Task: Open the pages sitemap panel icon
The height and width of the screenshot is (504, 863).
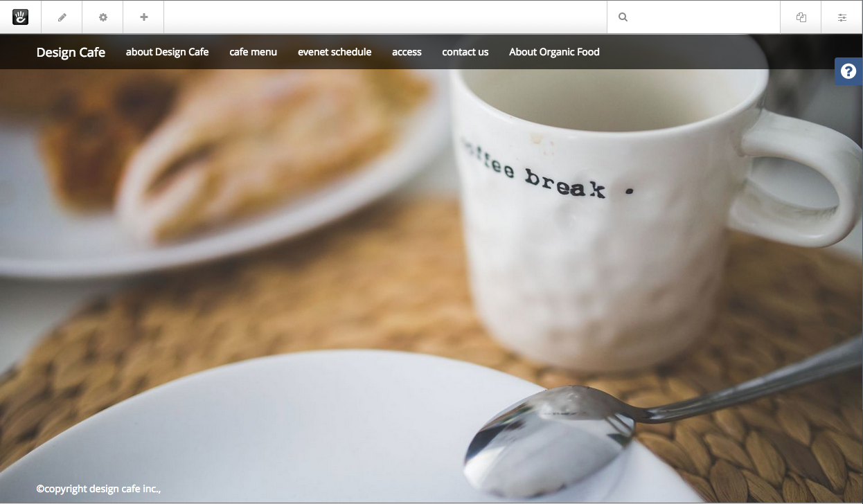Action: (x=801, y=17)
